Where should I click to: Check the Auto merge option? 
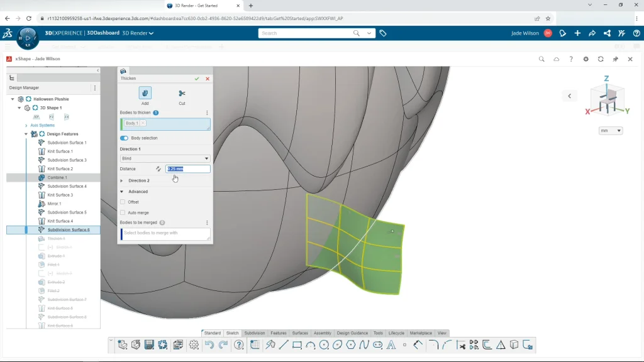(123, 212)
